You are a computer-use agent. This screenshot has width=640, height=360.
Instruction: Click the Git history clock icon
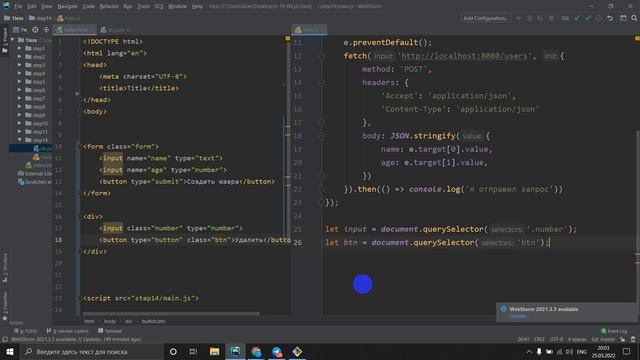coord(598,18)
